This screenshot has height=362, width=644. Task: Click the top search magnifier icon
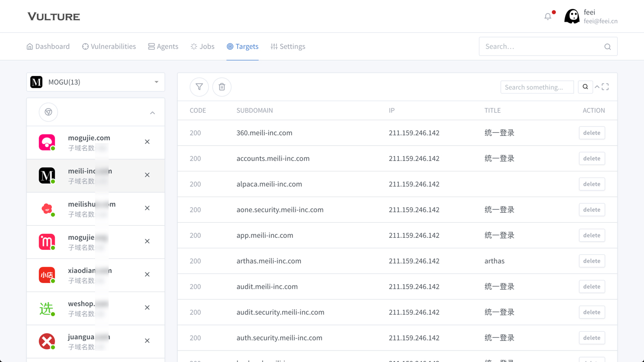(x=608, y=47)
